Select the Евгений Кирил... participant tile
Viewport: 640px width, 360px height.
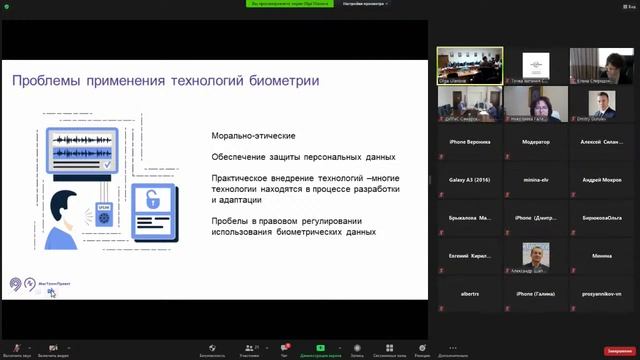click(x=470, y=256)
